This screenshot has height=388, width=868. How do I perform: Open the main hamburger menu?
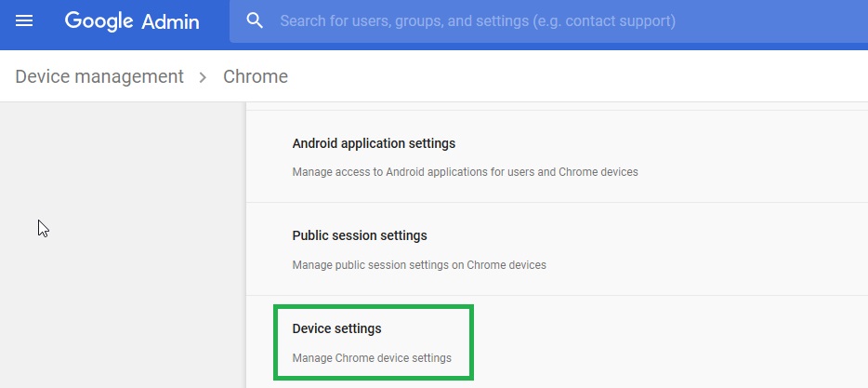(24, 21)
